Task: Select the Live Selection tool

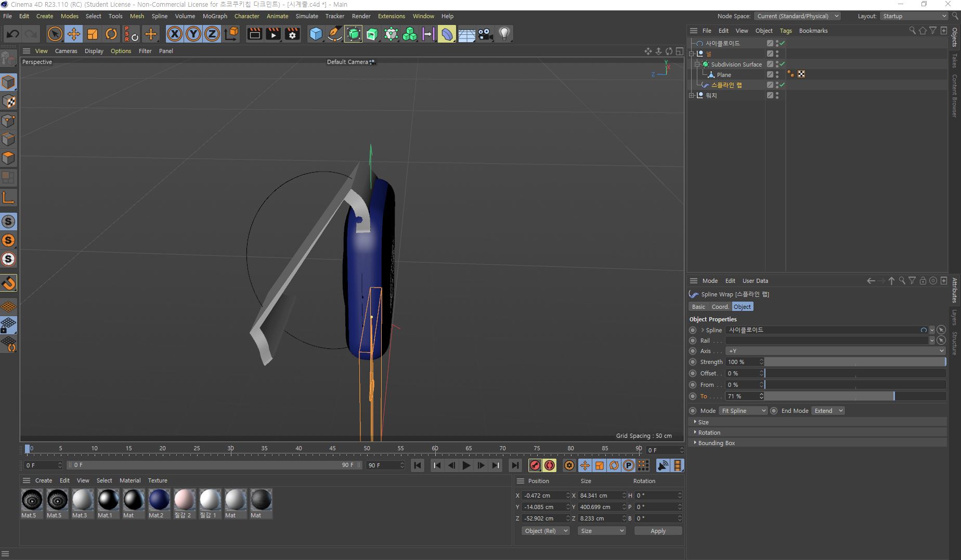Action: click(55, 34)
